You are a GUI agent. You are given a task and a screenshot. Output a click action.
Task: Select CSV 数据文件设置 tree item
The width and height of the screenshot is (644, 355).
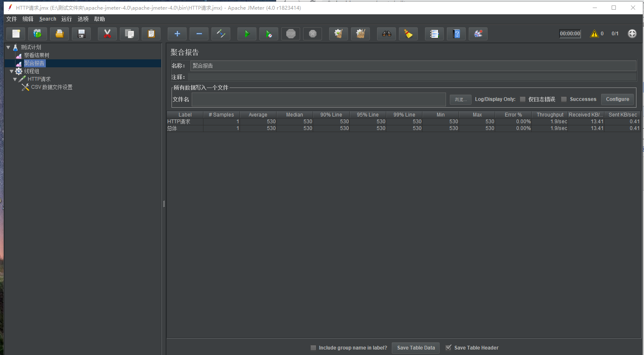52,87
